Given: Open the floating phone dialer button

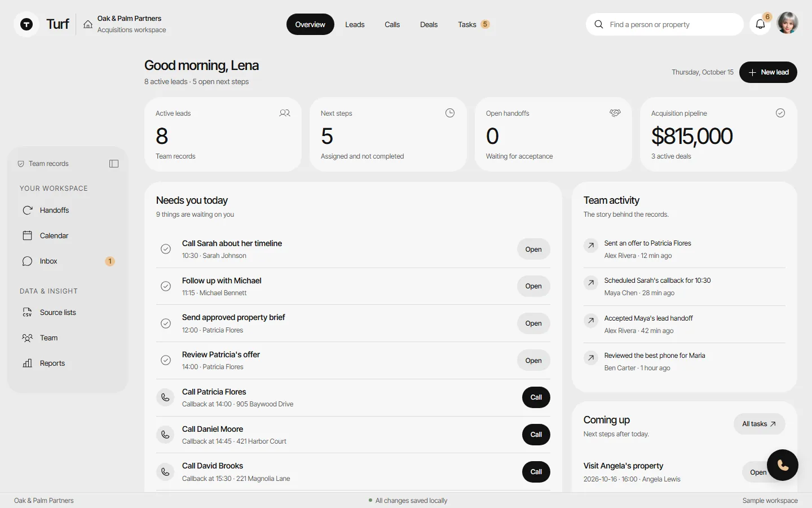Looking at the screenshot, I should point(783,465).
